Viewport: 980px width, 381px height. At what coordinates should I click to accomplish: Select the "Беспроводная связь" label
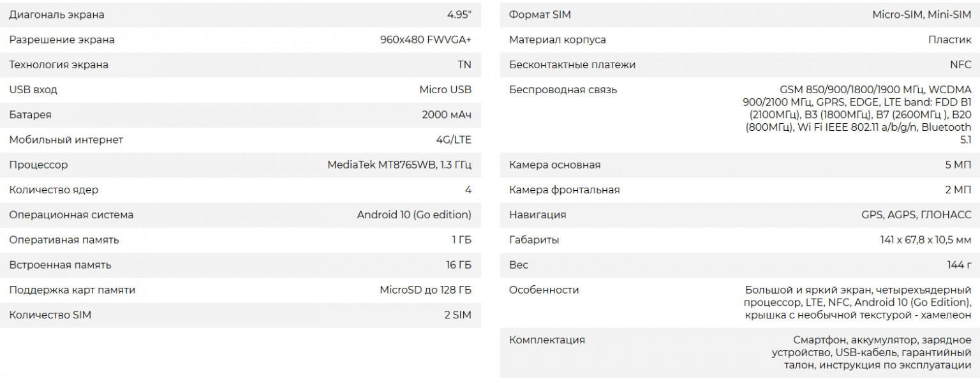[x=563, y=90]
